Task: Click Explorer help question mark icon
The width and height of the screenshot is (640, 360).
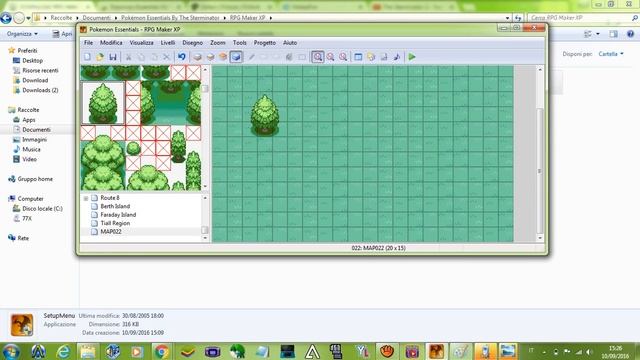Action: click(x=630, y=34)
